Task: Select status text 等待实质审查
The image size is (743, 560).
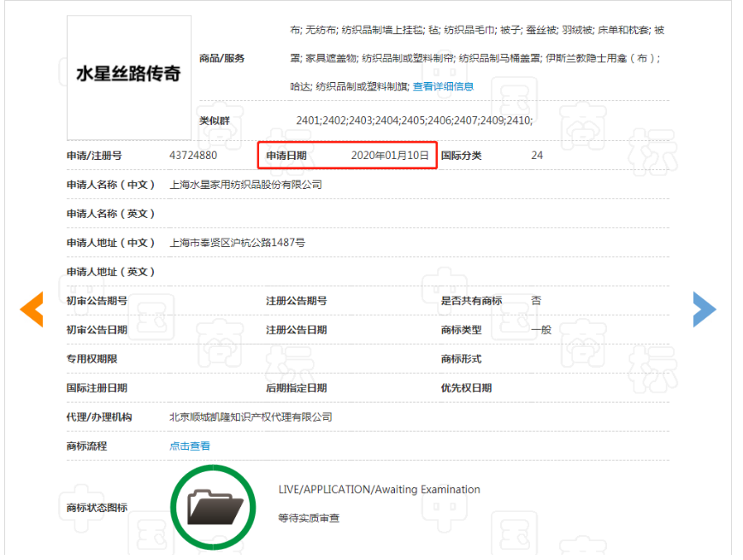Action: coord(309,518)
